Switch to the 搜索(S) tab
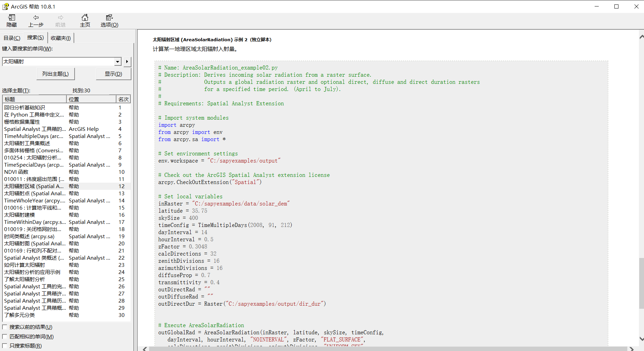 pos(35,37)
